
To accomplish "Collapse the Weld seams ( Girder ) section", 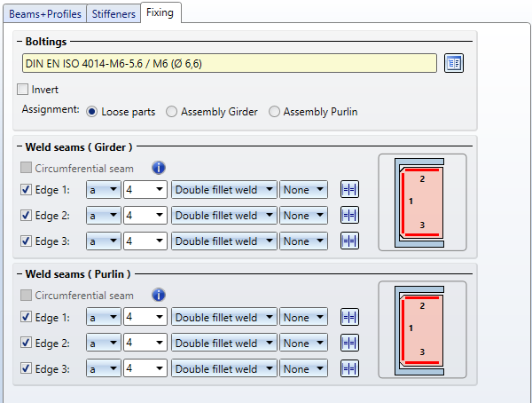I will 20,147.
